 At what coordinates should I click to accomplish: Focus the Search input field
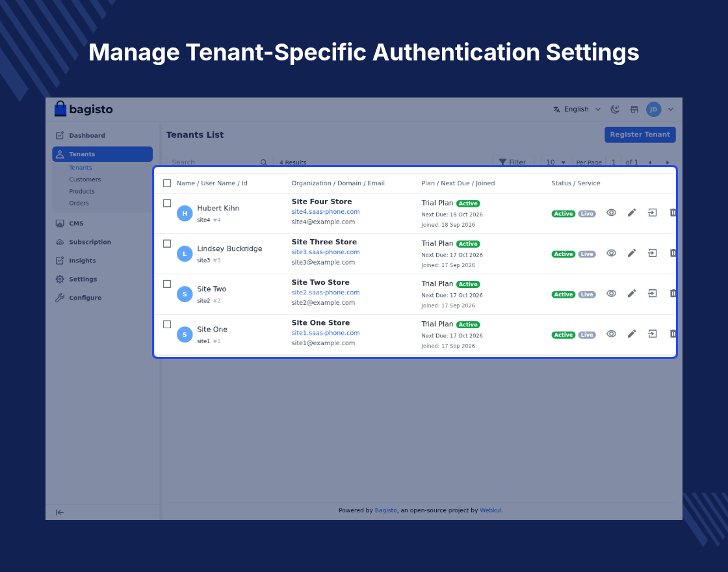(220, 162)
